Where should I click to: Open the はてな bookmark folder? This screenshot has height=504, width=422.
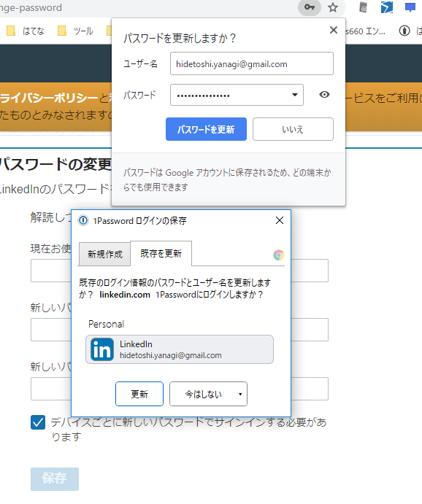coord(25,31)
